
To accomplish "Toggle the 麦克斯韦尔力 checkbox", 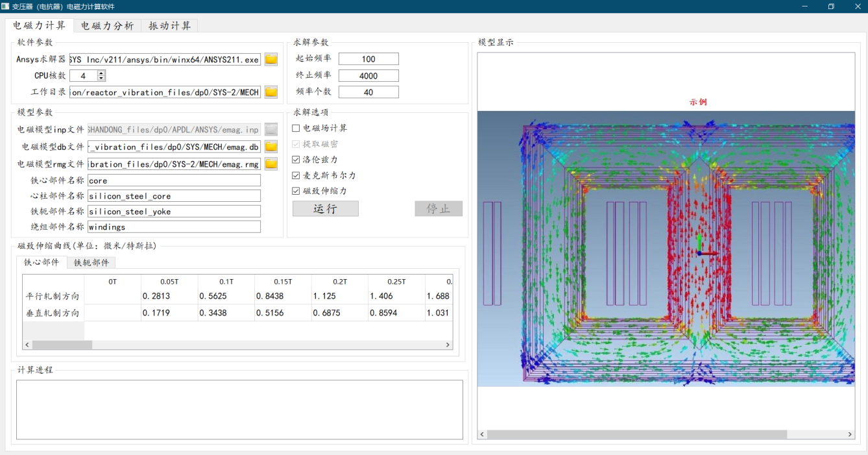I will click(x=296, y=175).
